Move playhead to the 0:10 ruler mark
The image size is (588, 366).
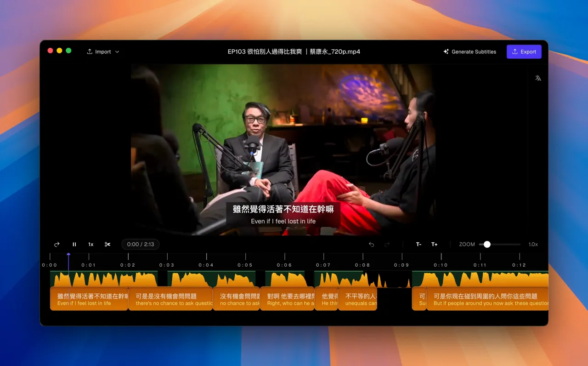tap(441, 265)
